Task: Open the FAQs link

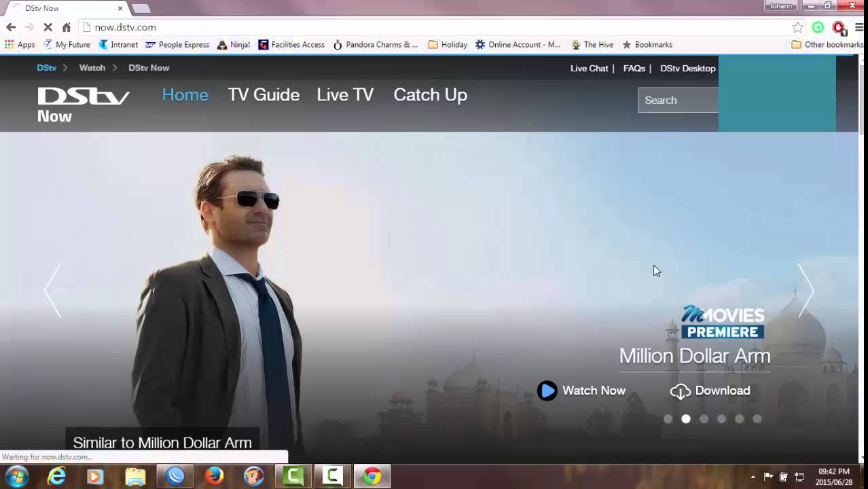Action: pos(634,69)
